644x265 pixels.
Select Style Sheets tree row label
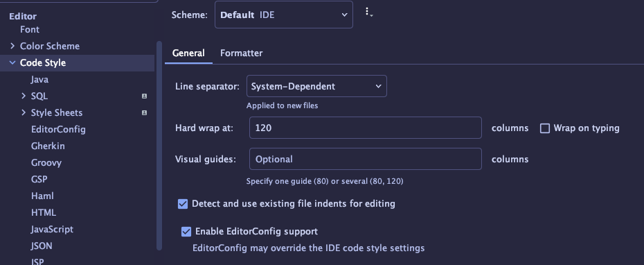coord(57,113)
